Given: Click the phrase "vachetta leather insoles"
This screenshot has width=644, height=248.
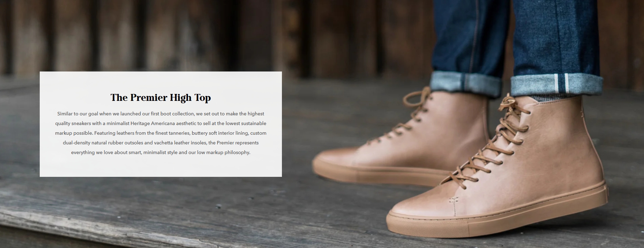Looking at the screenshot, I should coord(180,143).
